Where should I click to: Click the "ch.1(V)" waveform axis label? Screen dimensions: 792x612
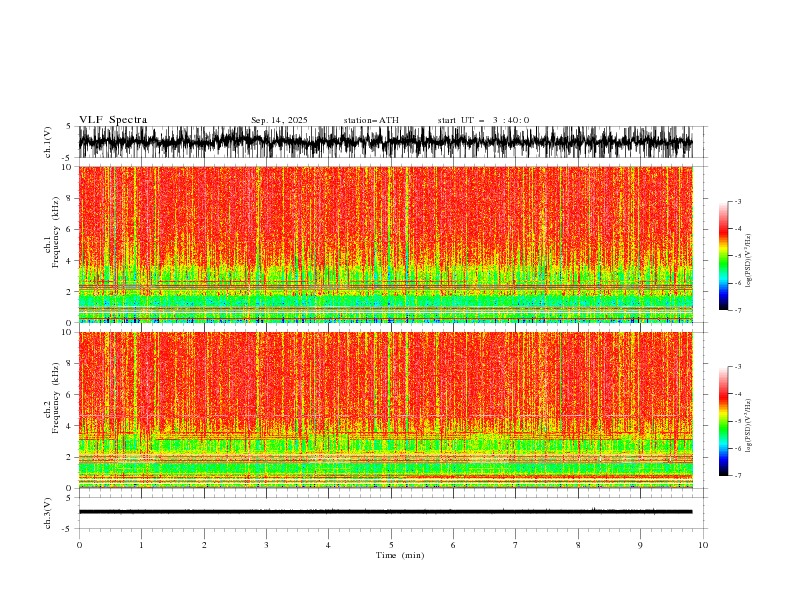[48, 142]
